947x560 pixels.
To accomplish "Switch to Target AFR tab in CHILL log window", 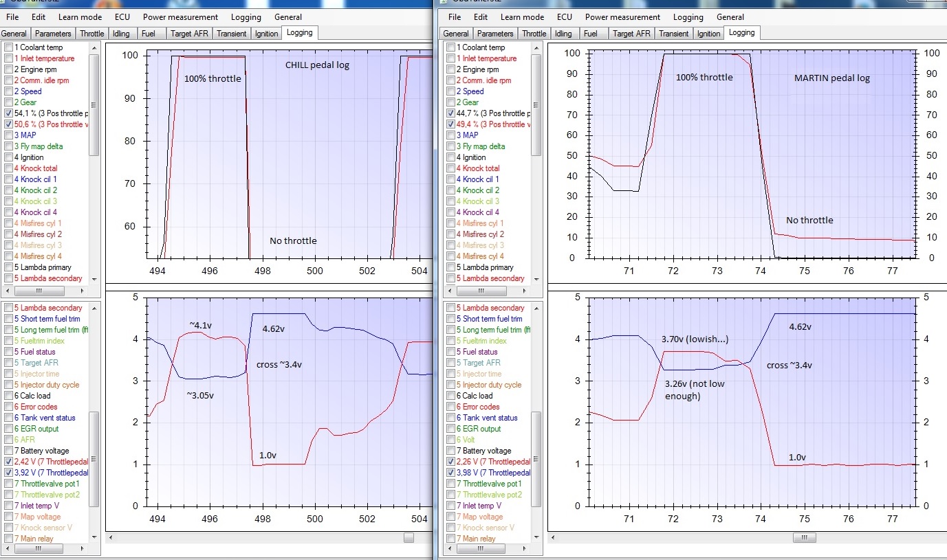I will coord(188,33).
